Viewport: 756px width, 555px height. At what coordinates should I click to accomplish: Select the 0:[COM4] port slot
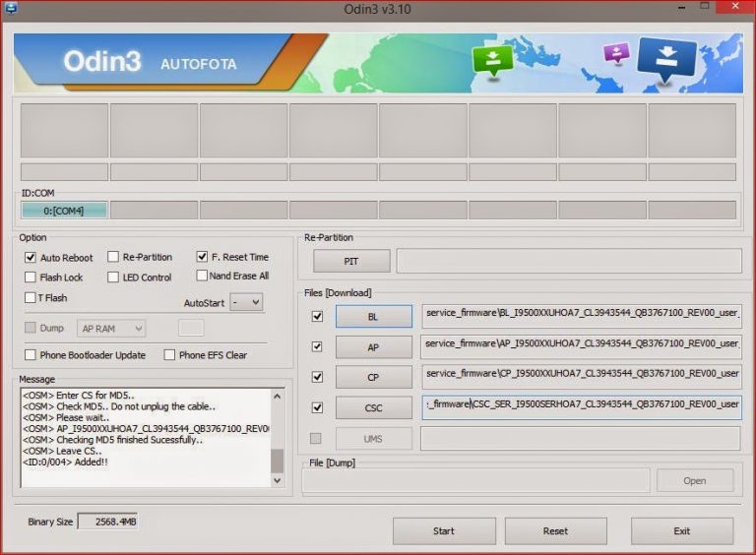click(x=64, y=211)
